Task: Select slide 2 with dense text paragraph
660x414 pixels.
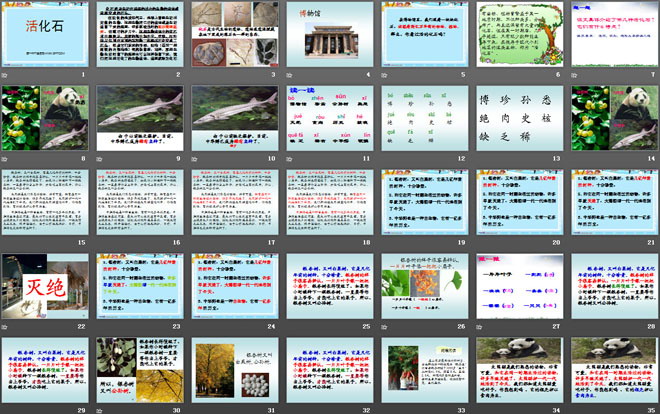Action: [x=140, y=34]
